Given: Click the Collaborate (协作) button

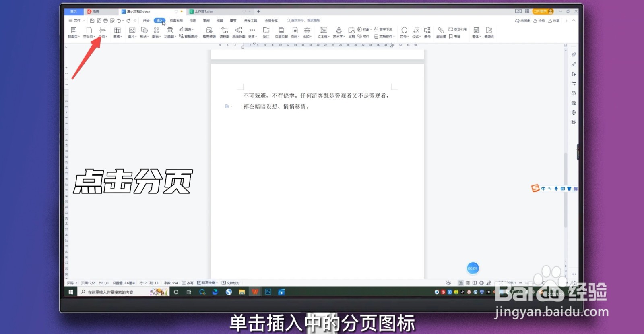Looking at the screenshot, I should tap(539, 21).
